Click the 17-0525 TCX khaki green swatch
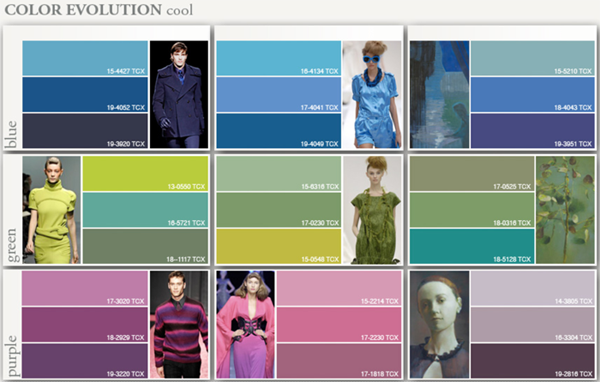Screen dimensions: 600x382 pyautogui.click(x=472, y=173)
